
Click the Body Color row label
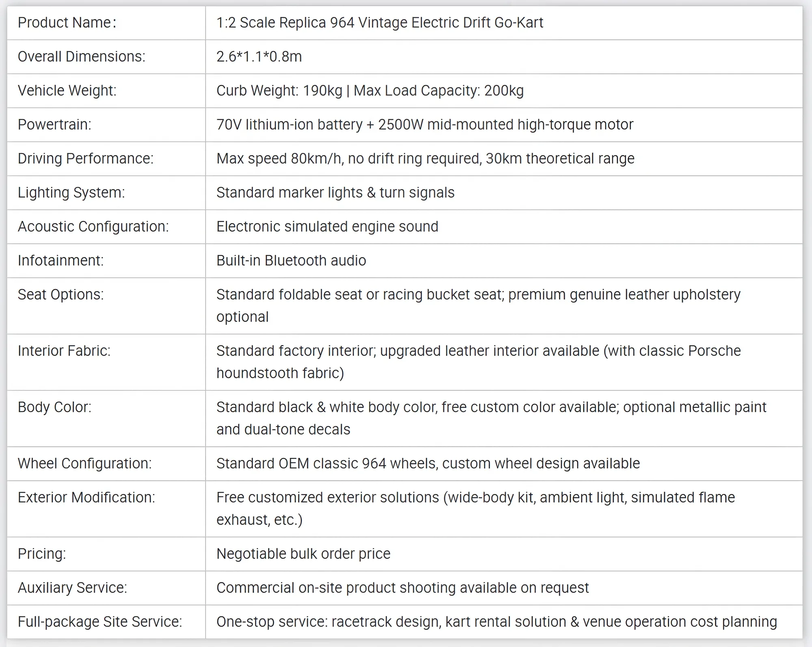click(54, 407)
